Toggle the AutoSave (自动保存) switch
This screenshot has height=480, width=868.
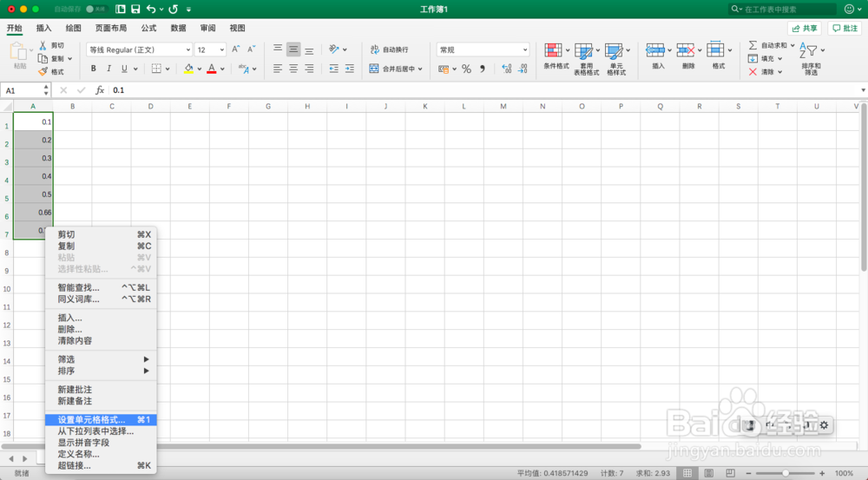(97, 9)
